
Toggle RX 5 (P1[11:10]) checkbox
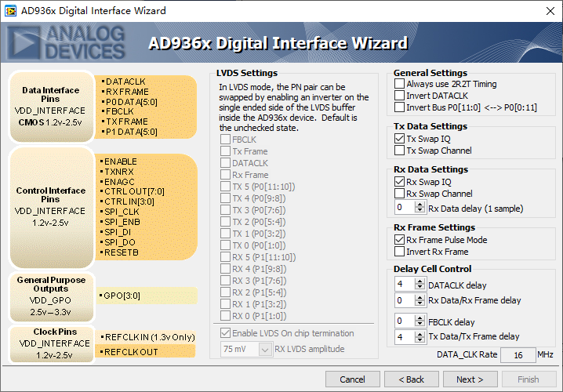[225, 257]
